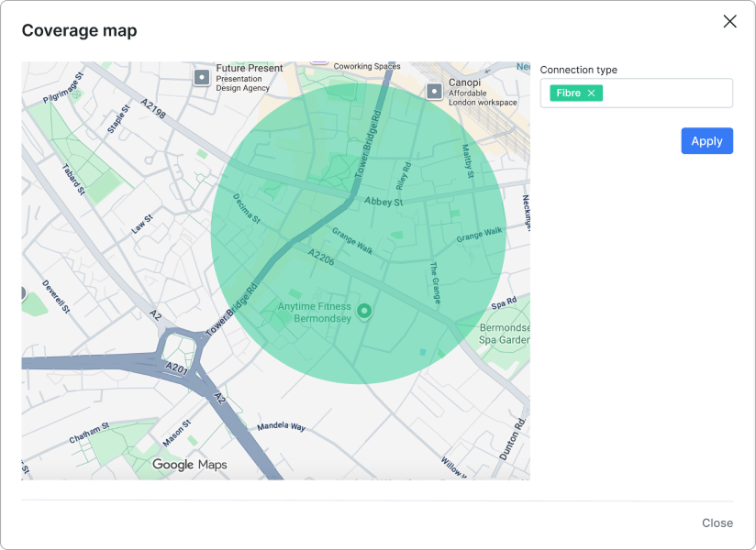Image resolution: width=756 pixels, height=550 pixels.
Task: Click the A201 road label
Action: click(x=176, y=368)
